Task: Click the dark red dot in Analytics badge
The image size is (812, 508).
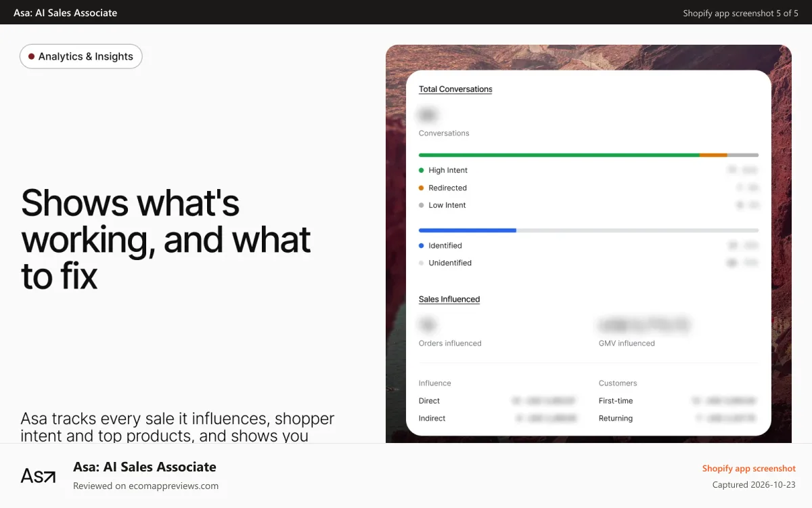Action: [x=31, y=56]
